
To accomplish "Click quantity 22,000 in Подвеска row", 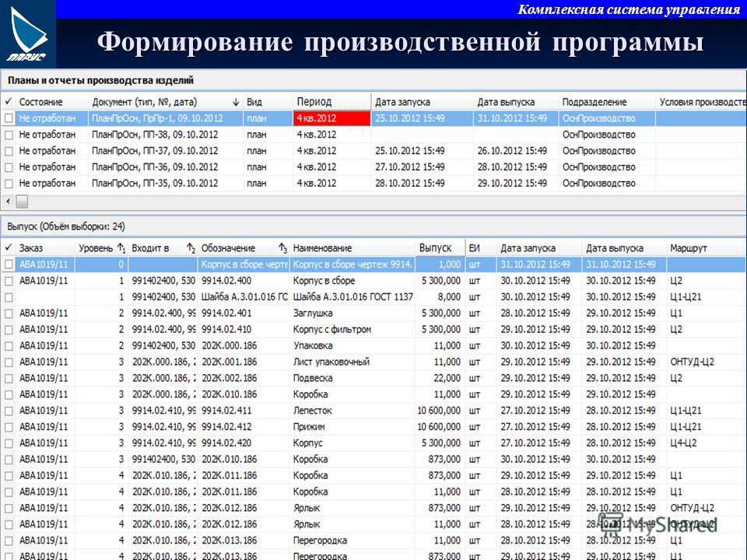I will click(447, 378).
